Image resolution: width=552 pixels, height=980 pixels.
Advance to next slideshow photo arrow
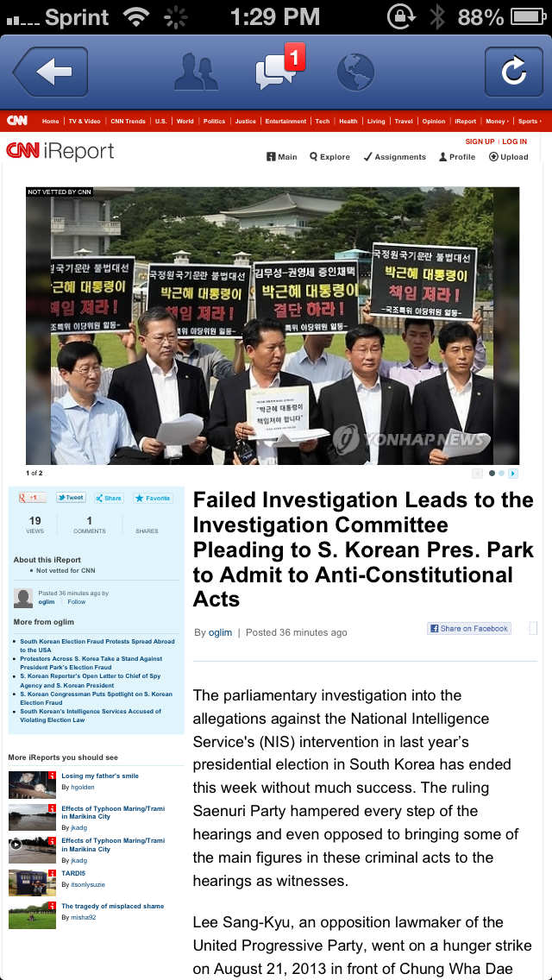(513, 474)
